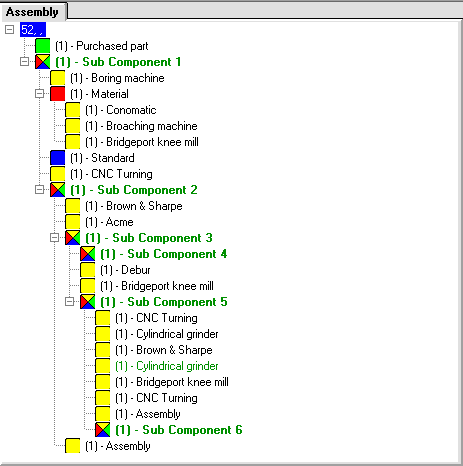The width and height of the screenshot is (463, 466).
Task: Switch to the Assembly tab
Action: point(32,12)
